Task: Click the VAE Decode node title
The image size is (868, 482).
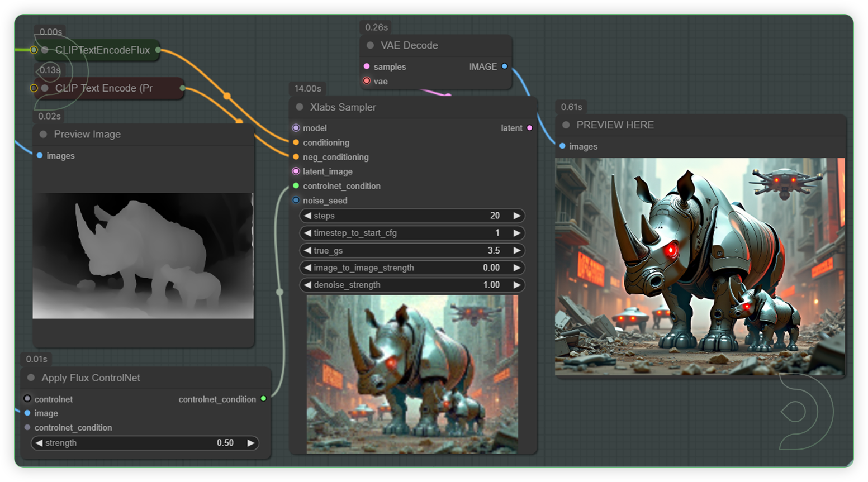Action: click(409, 45)
